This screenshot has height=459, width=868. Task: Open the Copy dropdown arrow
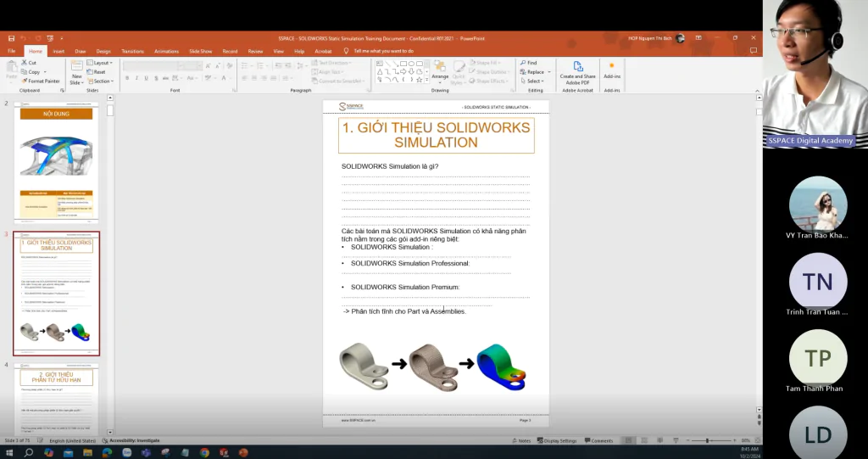[45, 72]
